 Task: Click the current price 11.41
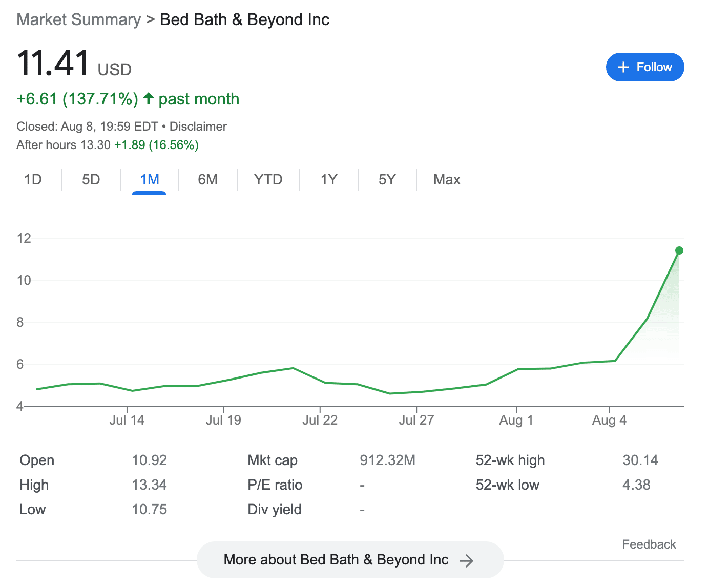[x=53, y=63]
